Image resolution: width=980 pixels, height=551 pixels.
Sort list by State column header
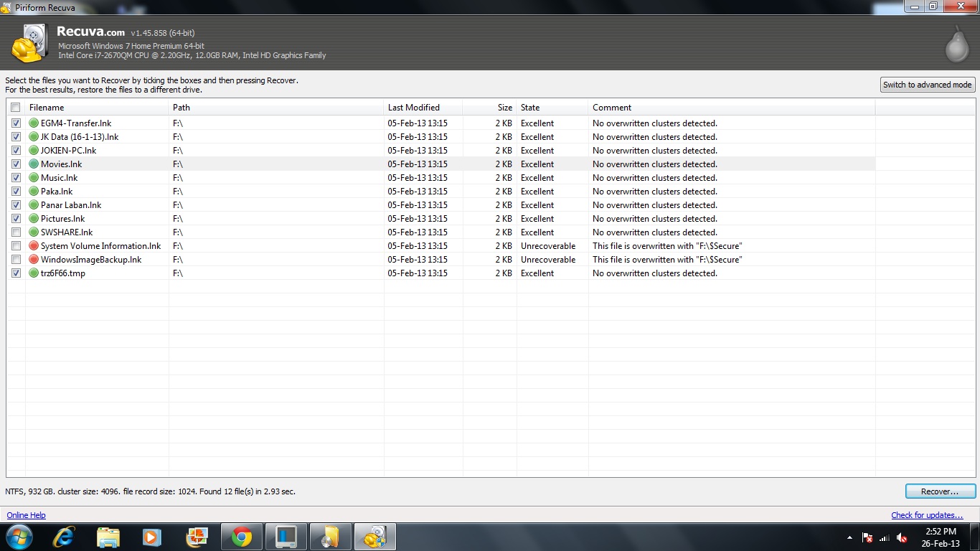pos(552,108)
